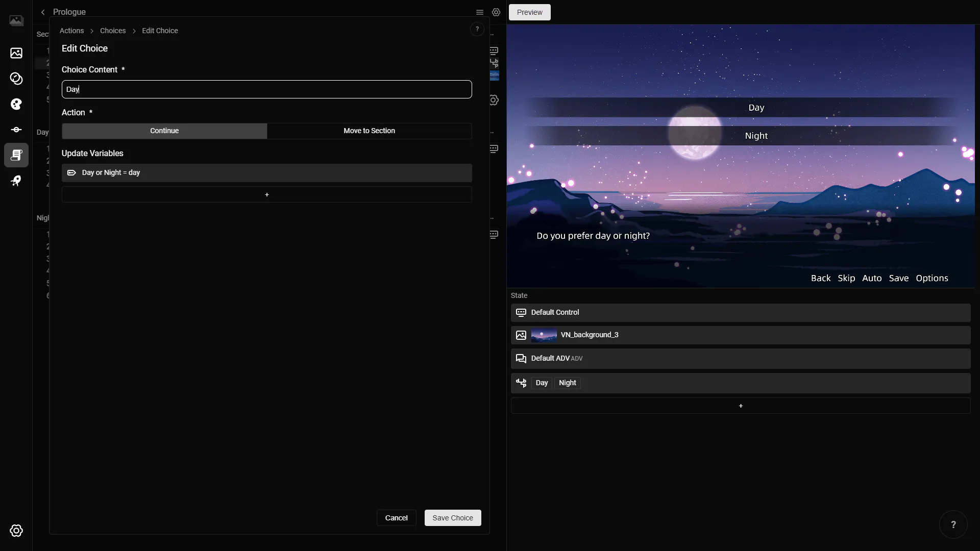Open the Characters sticker icon in sidebar

point(16,79)
